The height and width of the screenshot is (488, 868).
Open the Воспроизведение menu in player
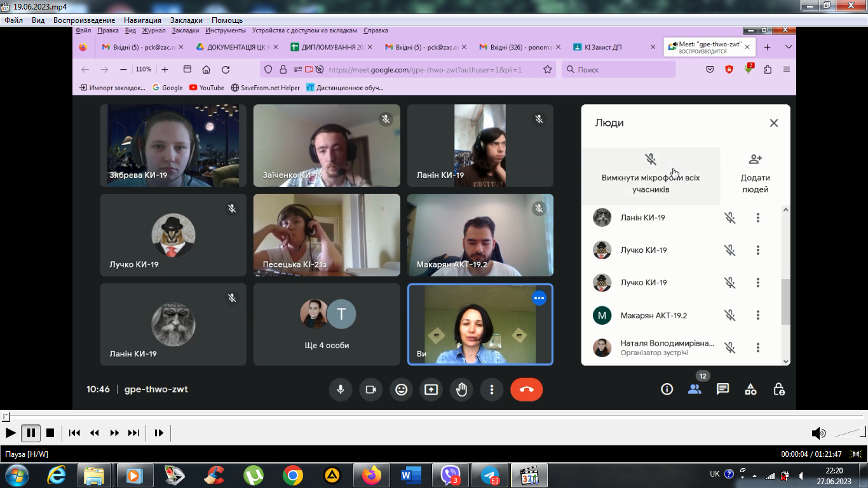[x=84, y=20]
